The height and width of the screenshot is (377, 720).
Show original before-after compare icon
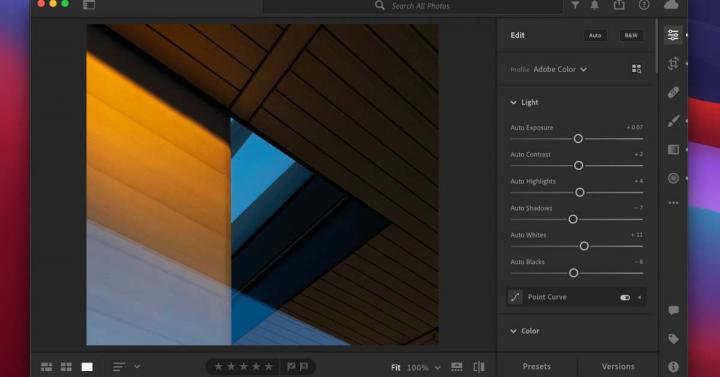pos(479,366)
